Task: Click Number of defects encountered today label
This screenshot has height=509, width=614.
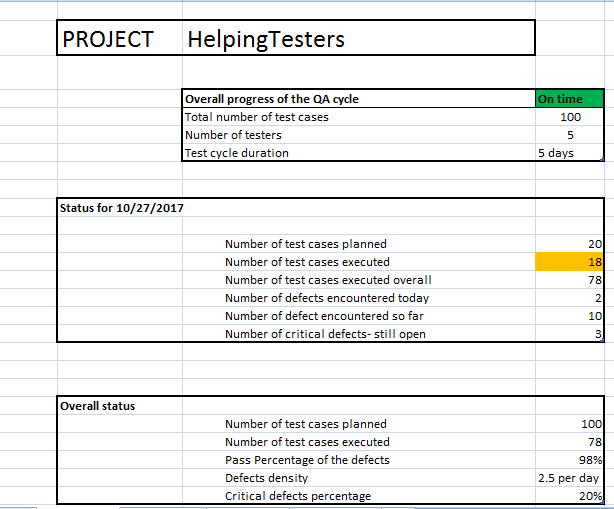Action: coord(327,298)
